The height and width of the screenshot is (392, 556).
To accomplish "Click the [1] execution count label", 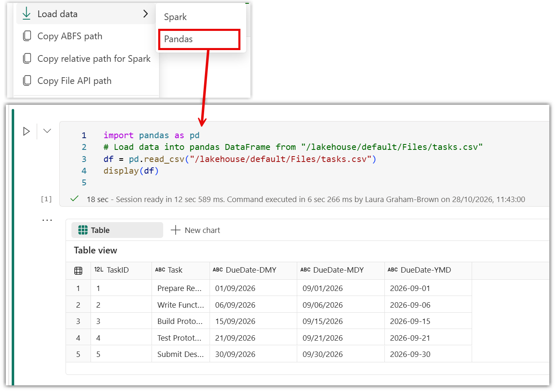I will point(46,199).
